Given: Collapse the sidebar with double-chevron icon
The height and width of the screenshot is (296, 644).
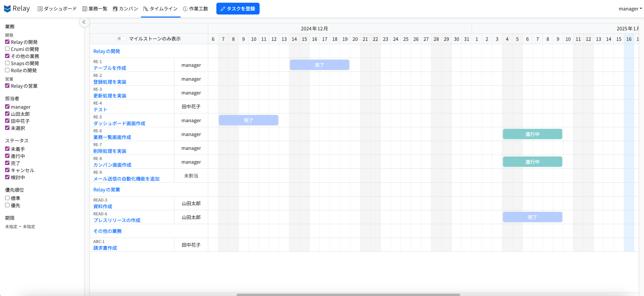Looking at the screenshot, I should tap(84, 22).
